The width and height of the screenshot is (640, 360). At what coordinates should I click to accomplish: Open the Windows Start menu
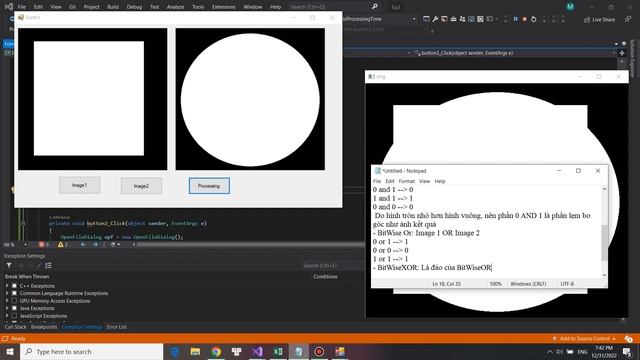10,351
